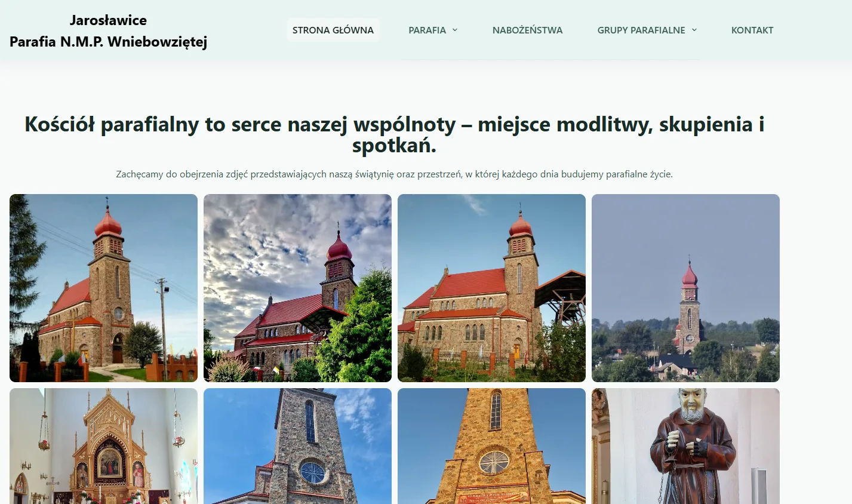Open first church photo with power pole

[103, 288]
